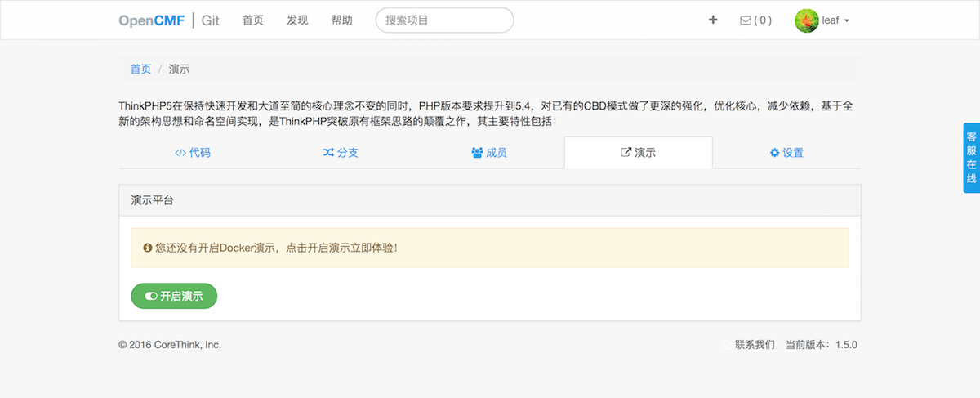The image size is (980, 398).
Task: Click the OpenCMF Git logo
Action: [169, 20]
